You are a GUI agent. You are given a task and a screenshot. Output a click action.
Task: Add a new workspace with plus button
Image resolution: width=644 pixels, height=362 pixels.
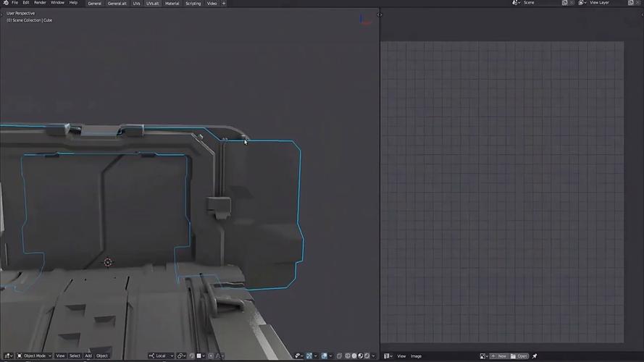click(224, 4)
